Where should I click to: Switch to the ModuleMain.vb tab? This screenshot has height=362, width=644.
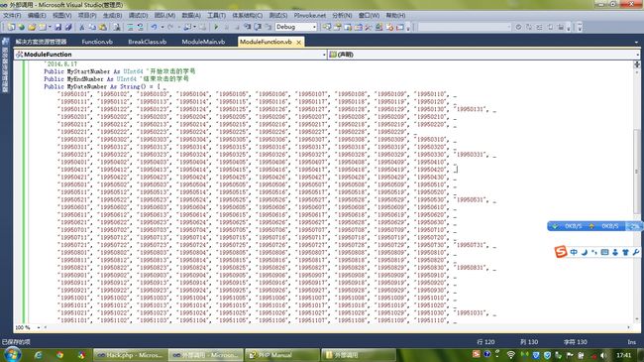[x=203, y=42]
